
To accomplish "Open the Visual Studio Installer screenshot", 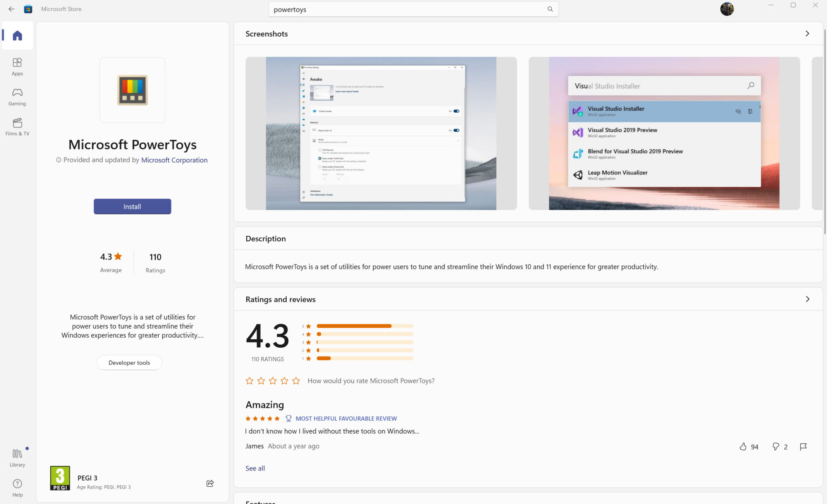I will click(x=664, y=133).
